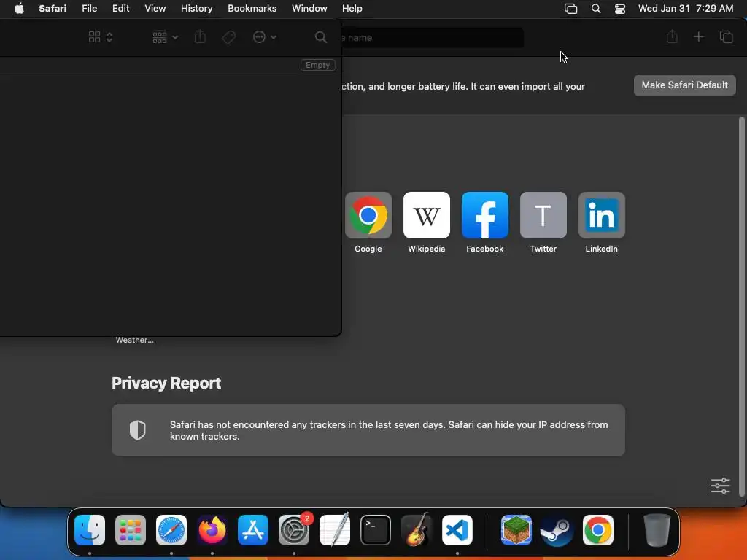The width and height of the screenshot is (747, 560).
Task: Open the File menu
Action: pyautogui.click(x=89, y=8)
